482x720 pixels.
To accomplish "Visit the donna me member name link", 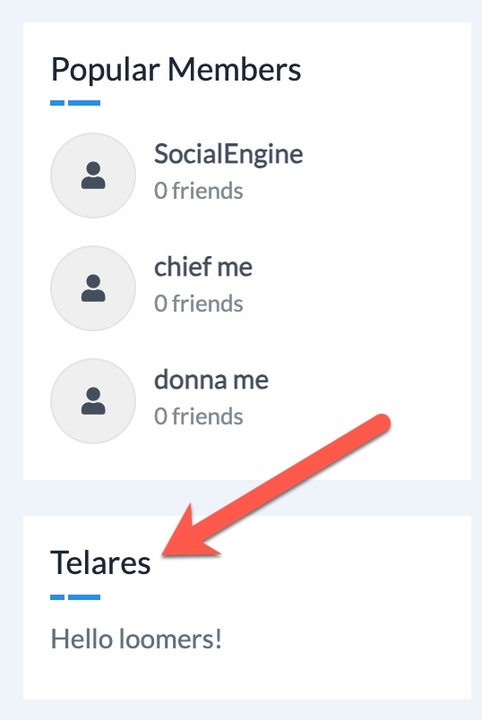I will point(211,380).
